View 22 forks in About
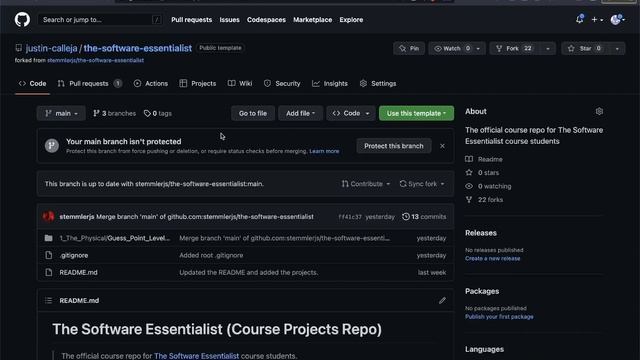The width and height of the screenshot is (640, 360). click(x=484, y=199)
